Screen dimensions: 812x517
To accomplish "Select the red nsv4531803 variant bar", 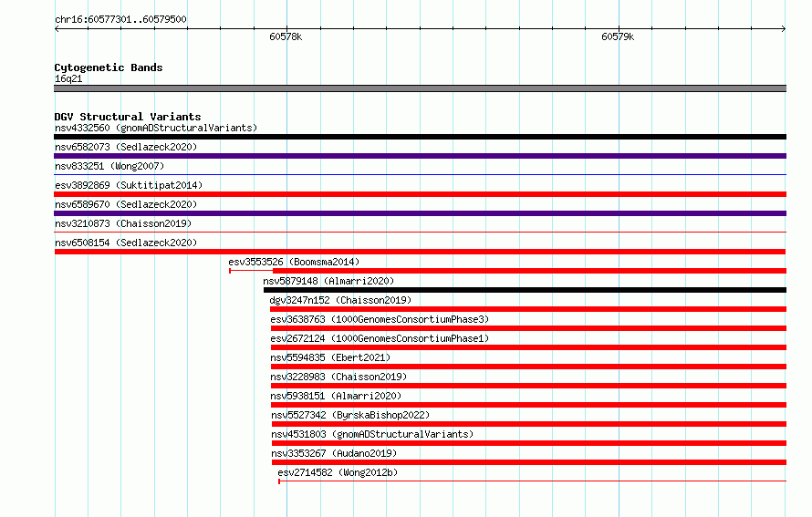I will click(x=529, y=443).
